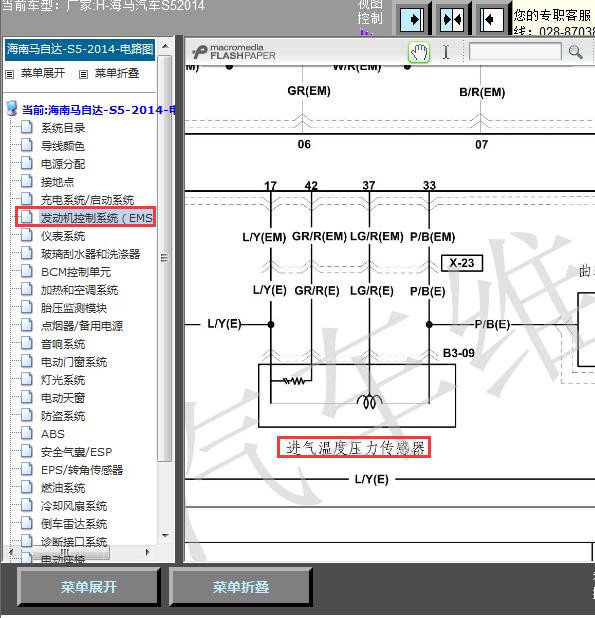Click the left-arrow view control icon

point(492,19)
